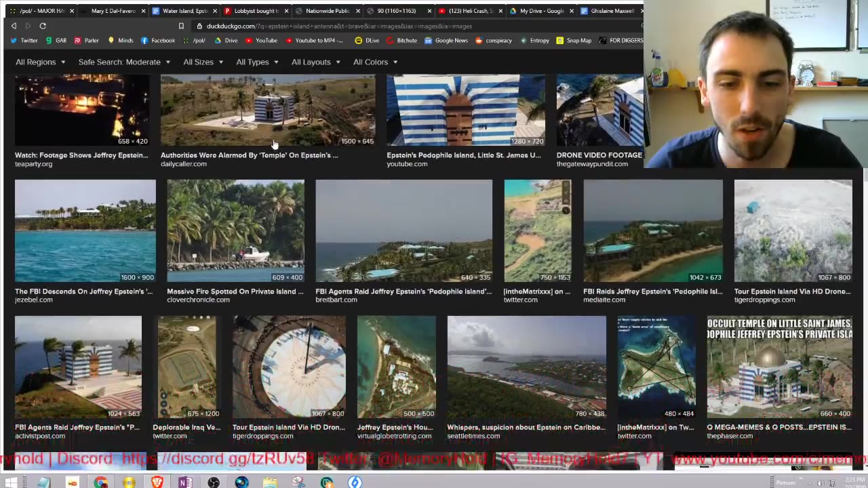Open the DLive bookmark
The height and width of the screenshot is (488, 868).
(367, 41)
